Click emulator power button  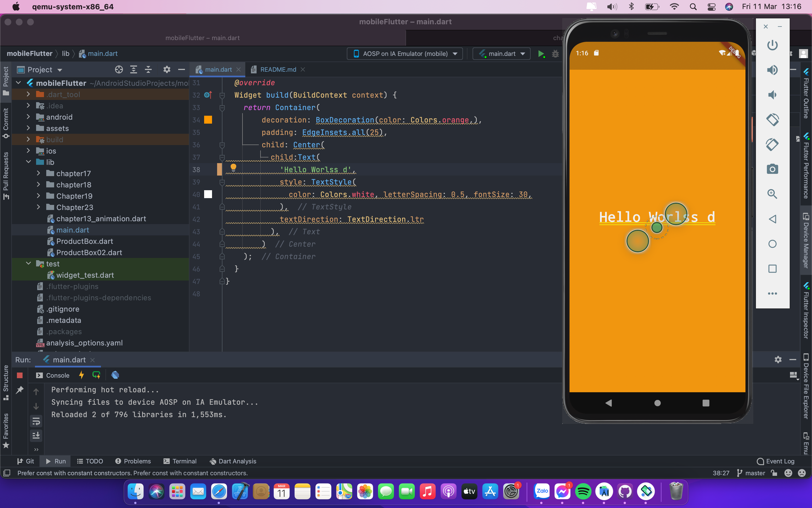coord(773,45)
